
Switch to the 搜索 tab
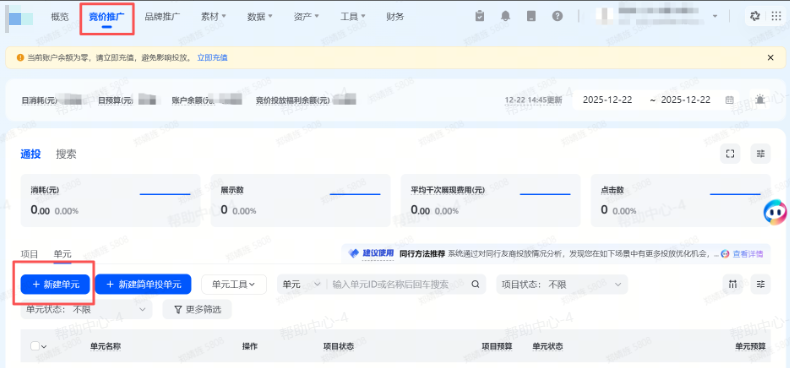[66, 154]
